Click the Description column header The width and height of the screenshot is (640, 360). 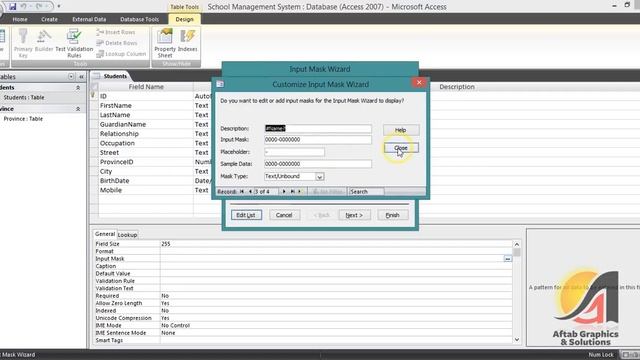click(457, 87)
